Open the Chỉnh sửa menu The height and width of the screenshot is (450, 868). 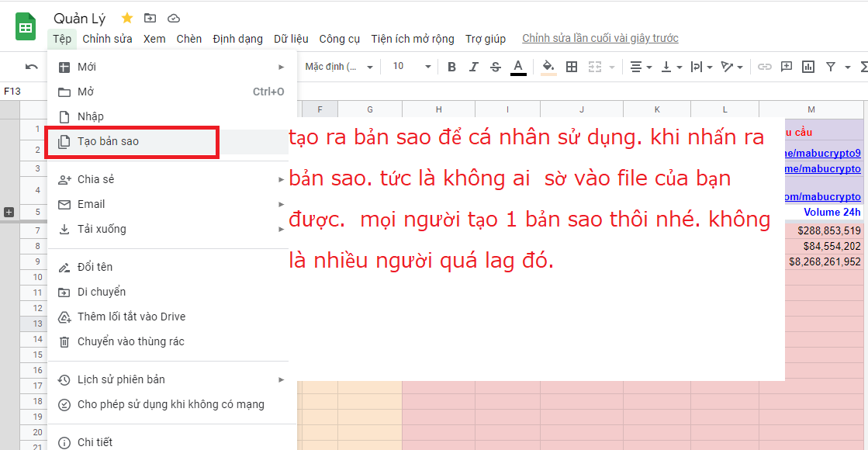(107, 39)
